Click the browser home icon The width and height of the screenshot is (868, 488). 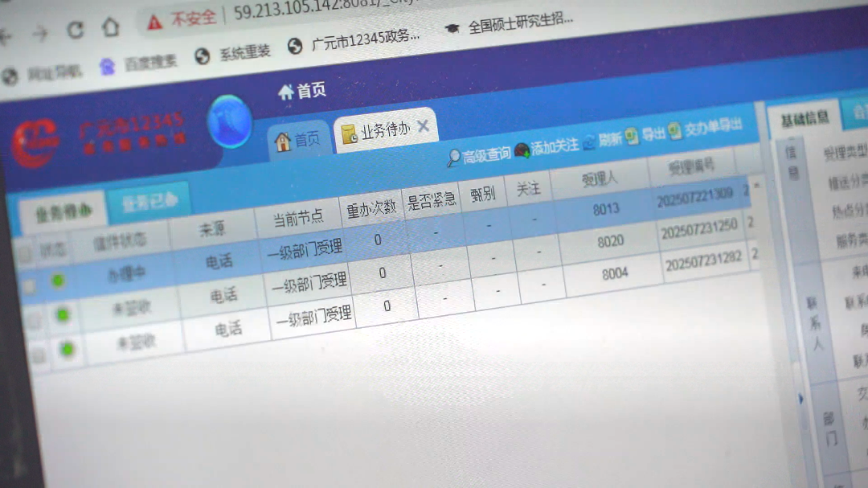tap(110, 27)
